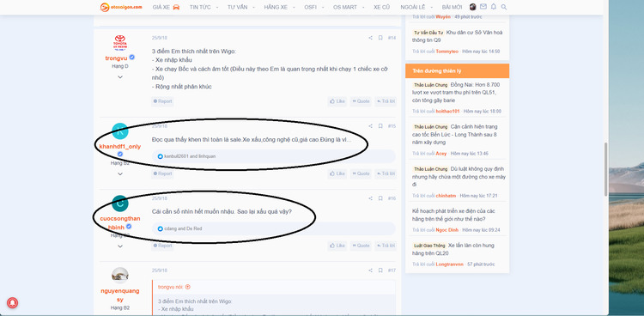Jump to quoted trongvu post arrow
The height and width of the screenshot is (316, 644).
point(188,287)
